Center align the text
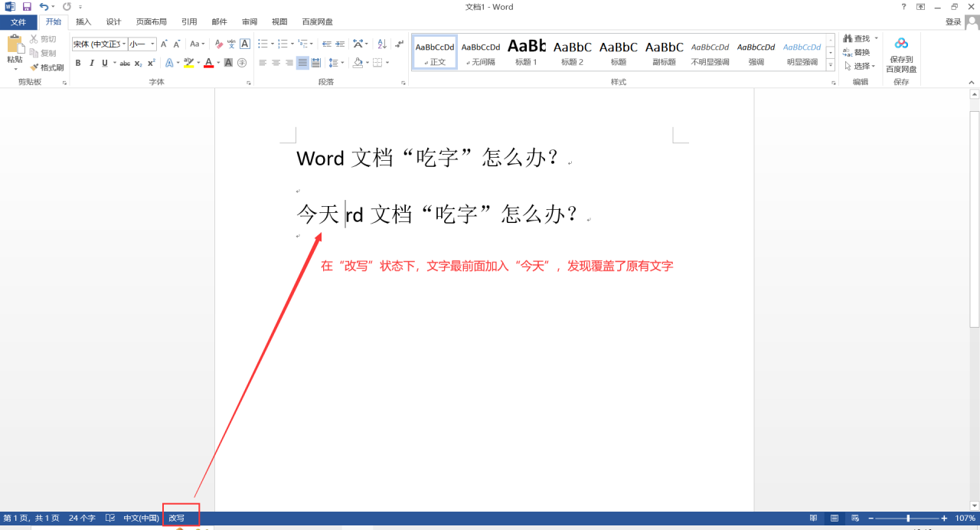The width and height of the screenshot is (980, 530). tap(276, 63)
